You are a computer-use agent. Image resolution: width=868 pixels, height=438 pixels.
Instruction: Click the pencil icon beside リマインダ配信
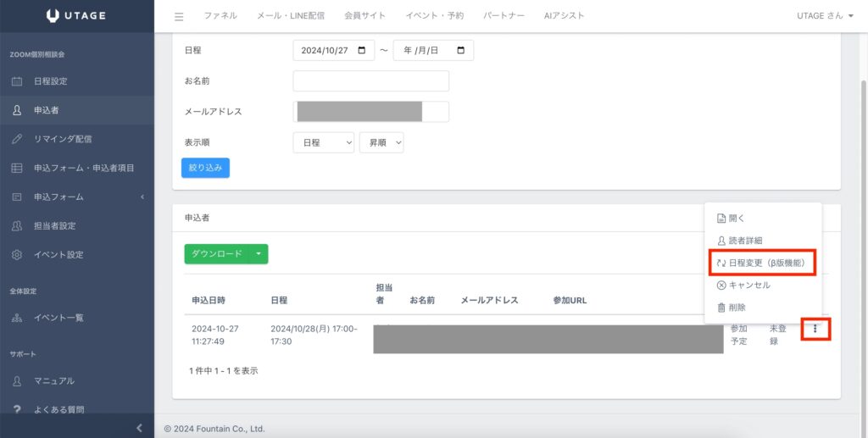(17, 139)
